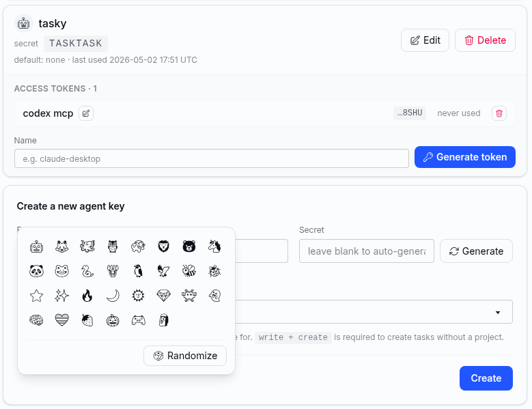Pick the fox emoji
Image resolution: width=532 pixels, height=409 pixels.
click(x=61, y=246)
